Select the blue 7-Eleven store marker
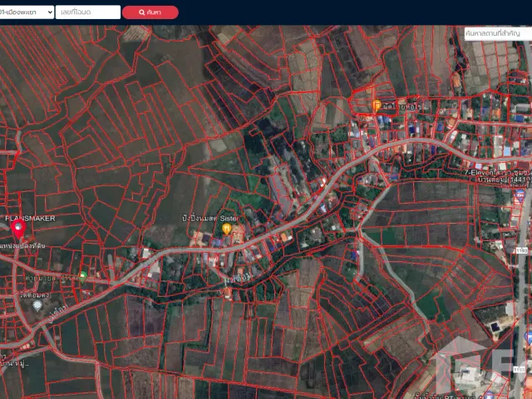Image resolution: width=532 pixels, height=399 pixels. coord(520,196)
